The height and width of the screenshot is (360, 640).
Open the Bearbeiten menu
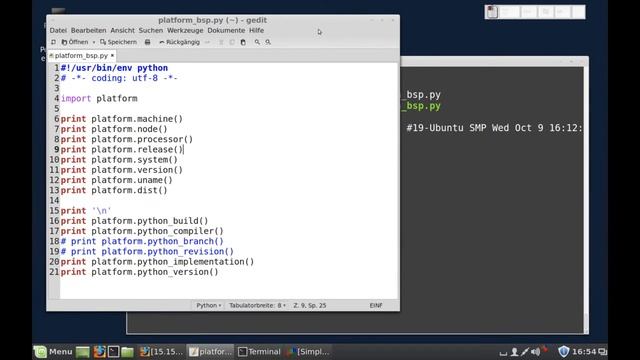pyautogui.click(x=88, y=30)
